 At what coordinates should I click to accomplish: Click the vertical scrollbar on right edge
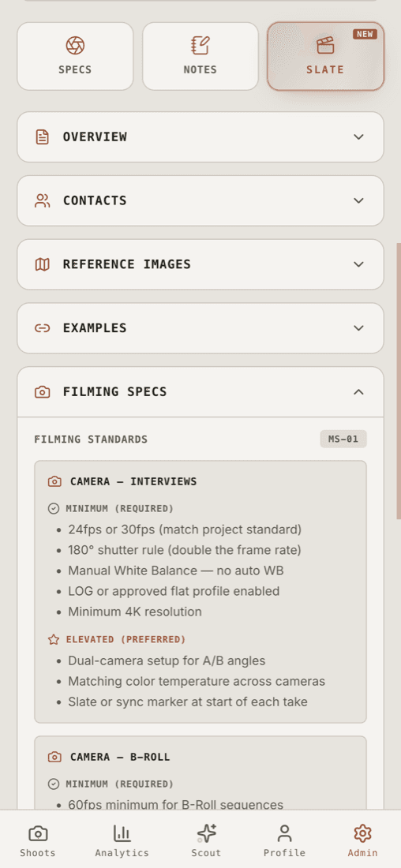click(x=399, y=381)
